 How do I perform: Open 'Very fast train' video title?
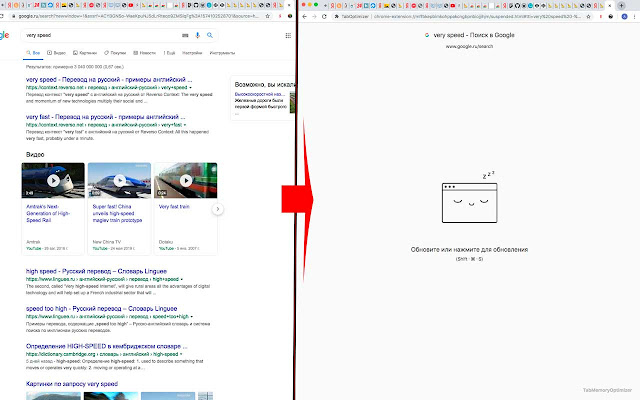pyautogui.click(x=174, y=207)
